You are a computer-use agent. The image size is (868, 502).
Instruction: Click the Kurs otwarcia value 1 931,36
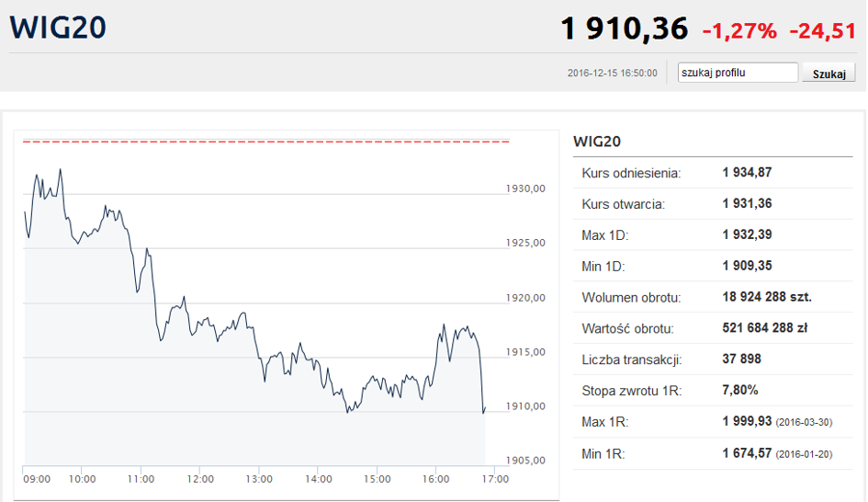[x=747, y=203]
